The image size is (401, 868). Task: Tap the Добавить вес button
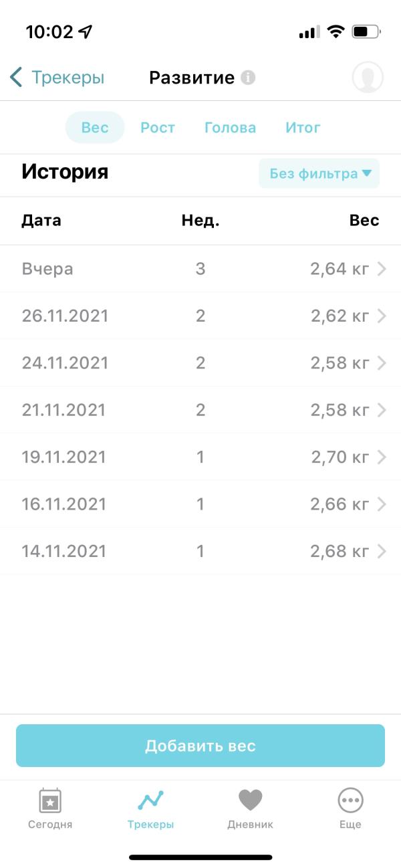[200, 746]
